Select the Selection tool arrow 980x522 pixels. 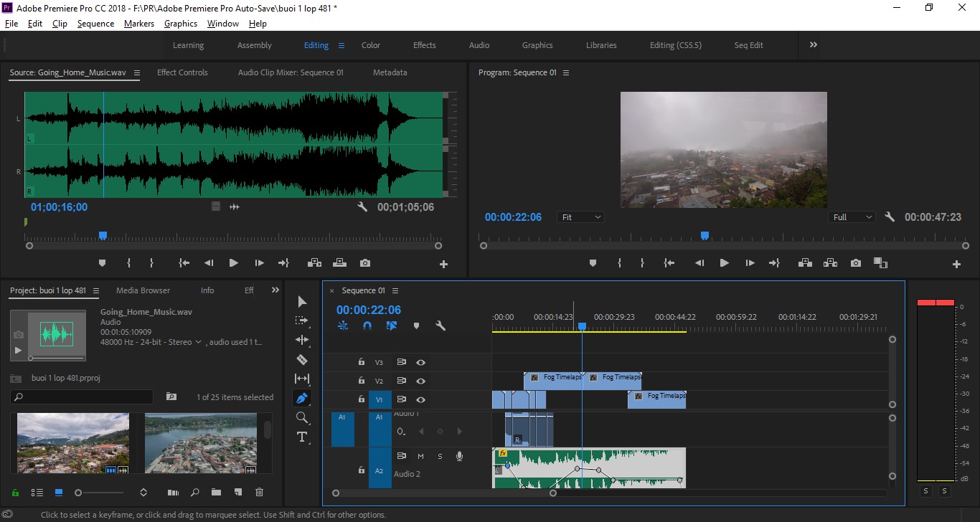(x=302, y=301)
